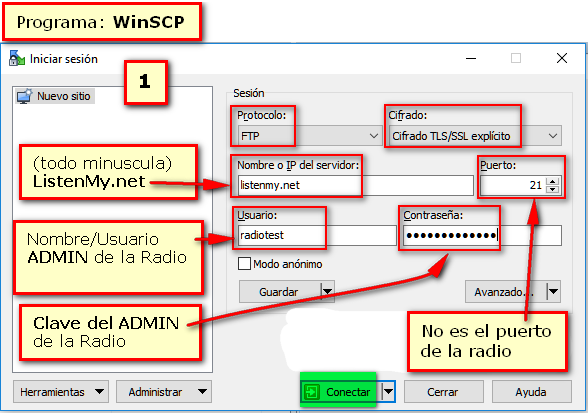The width and height of the screenshot is (588, 413).
Task: Open the Conectar dropdown arrow
Action: click(x=388, y=392)
